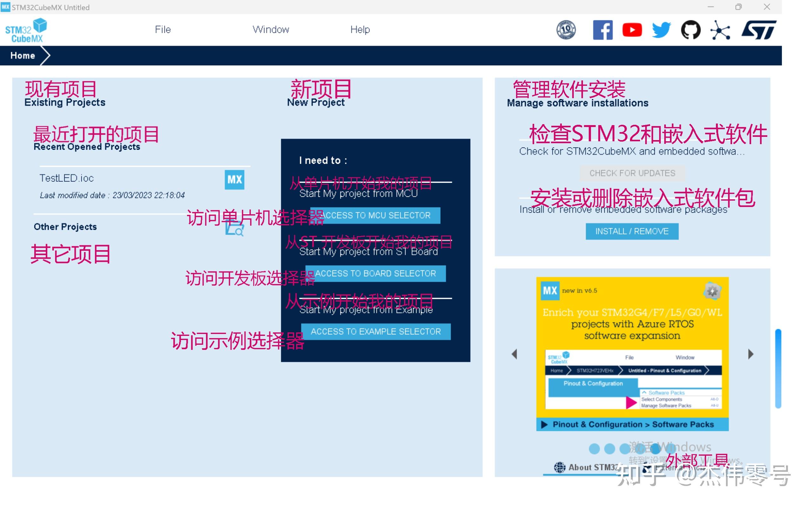Viewport: 812px width, 508px height.
Task: Select the fifth highlighted carousel dot
Action: 655,448
